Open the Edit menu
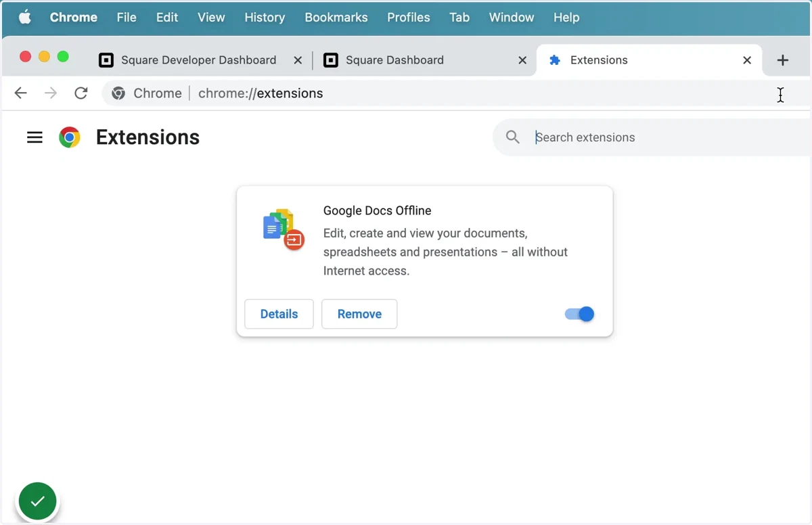The image size is (812, 525). click(x=167, y=18)
